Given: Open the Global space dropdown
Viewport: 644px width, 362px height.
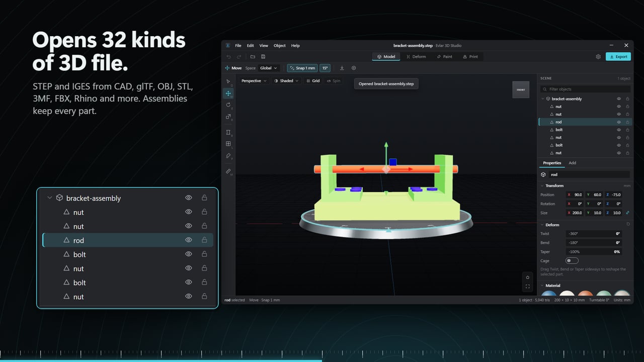Looking at the screenshot, I should [269, 68].
